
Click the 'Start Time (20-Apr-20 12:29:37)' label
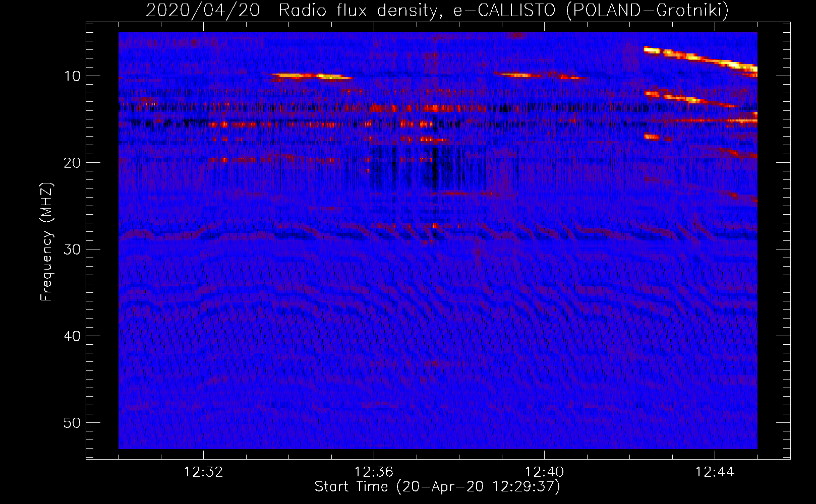click(437, 487)
